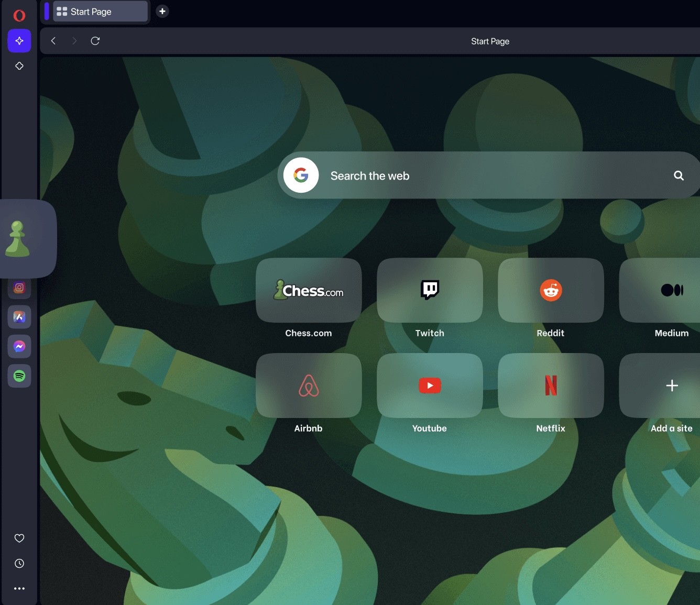Open the Netflix speed dial tile
The width and height of the screenshot is (700, 605).
click(551, 386)
